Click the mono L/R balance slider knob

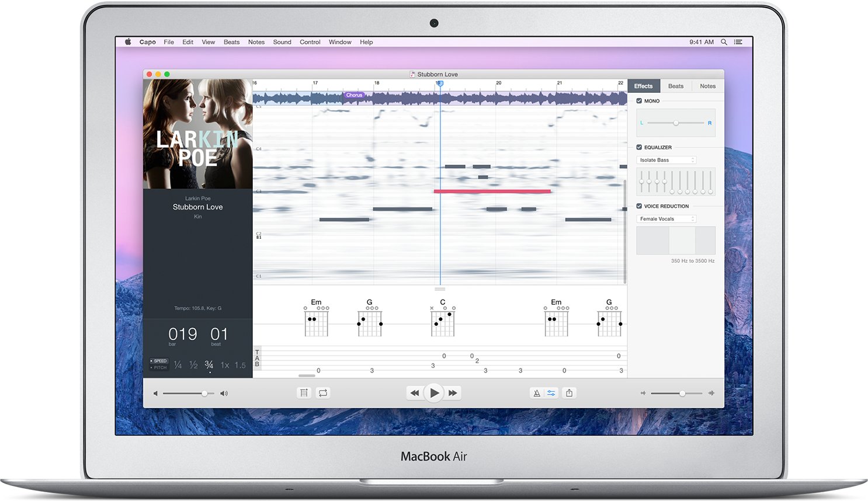click(676, 123)
